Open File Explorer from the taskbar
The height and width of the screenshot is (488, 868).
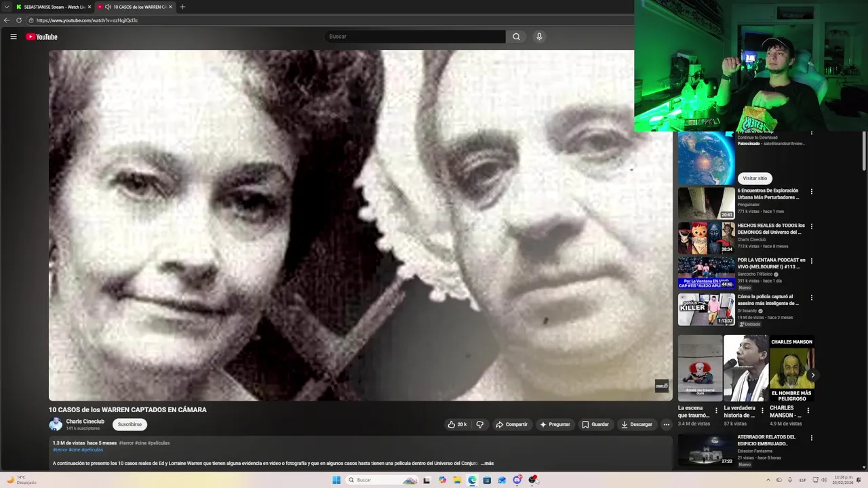[457, 480]
